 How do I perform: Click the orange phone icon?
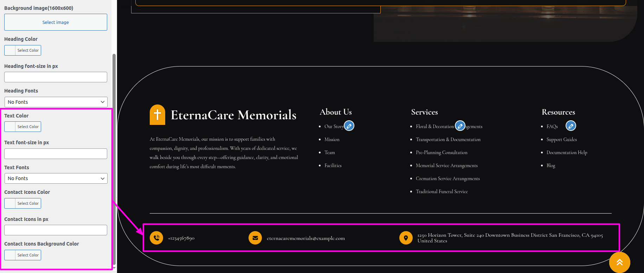click(x=156, y=238)
